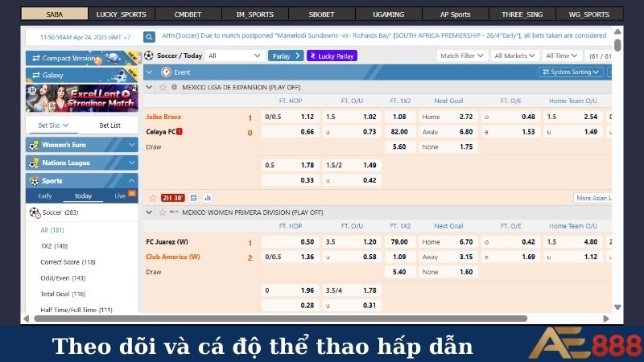Screen dimensions: 644x362
Task: Click the horizontal scrollbar thumb
Action: 280,319
